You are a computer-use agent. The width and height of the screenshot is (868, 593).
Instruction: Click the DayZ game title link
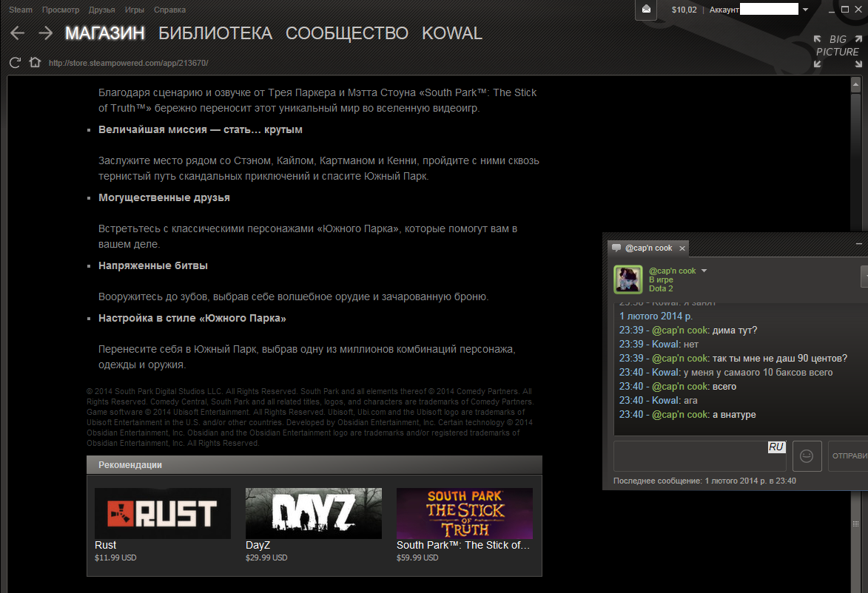258,545
